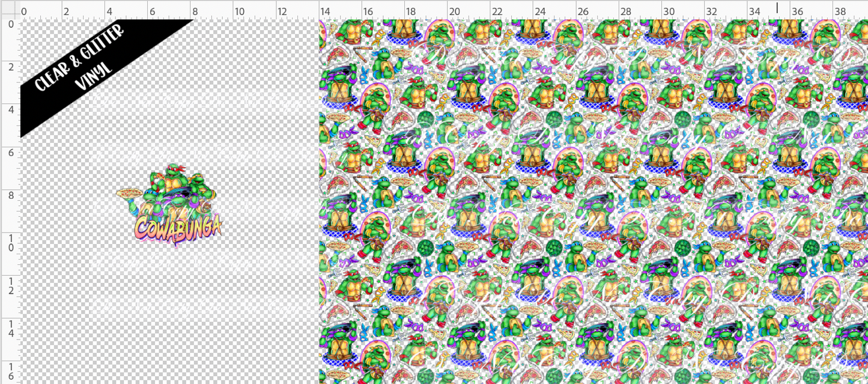
Task: Click the 26 mark on the horizontal ruler
Action: pyautogui.click(x=582, y=11)
